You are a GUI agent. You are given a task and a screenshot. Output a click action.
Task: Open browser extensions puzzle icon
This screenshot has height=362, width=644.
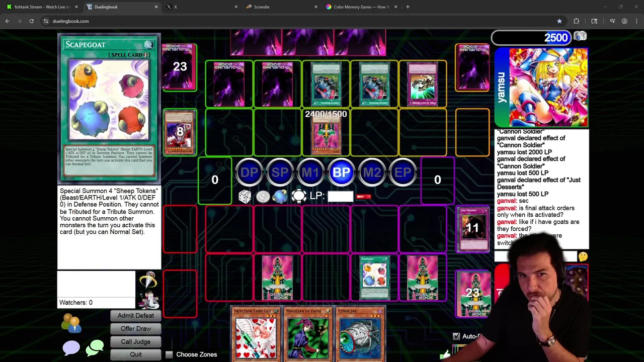click(576, 21)
